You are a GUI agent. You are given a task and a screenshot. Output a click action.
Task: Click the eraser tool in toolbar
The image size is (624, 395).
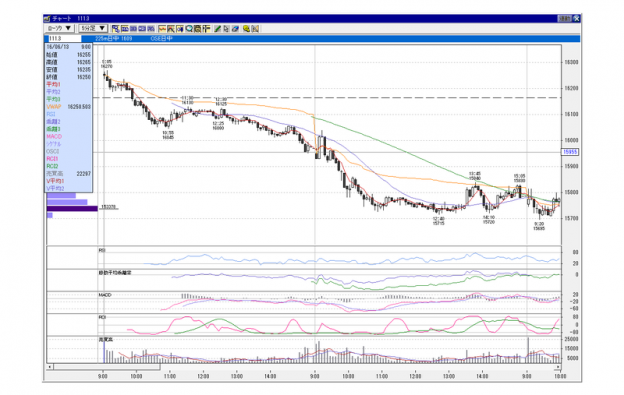point(235,29)
